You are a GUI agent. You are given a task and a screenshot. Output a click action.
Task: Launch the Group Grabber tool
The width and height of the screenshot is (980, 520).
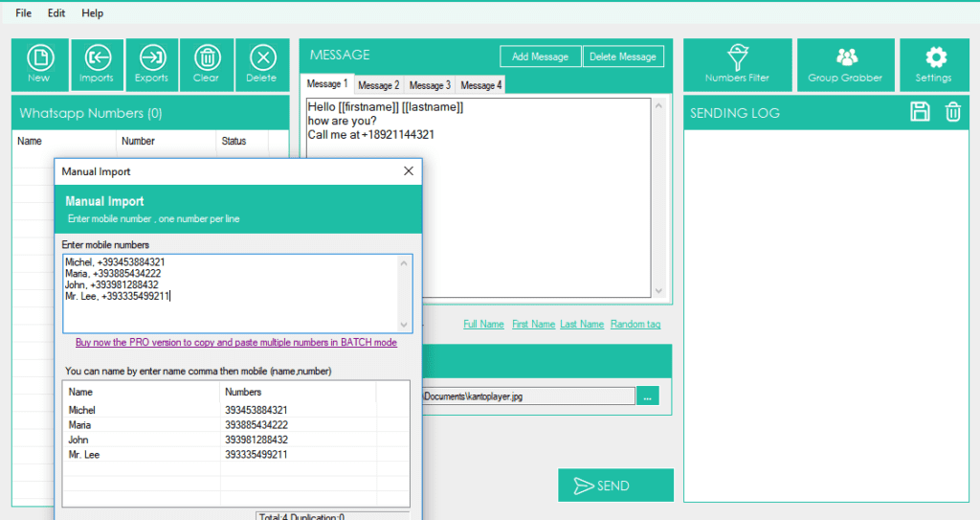pos(845,65)
